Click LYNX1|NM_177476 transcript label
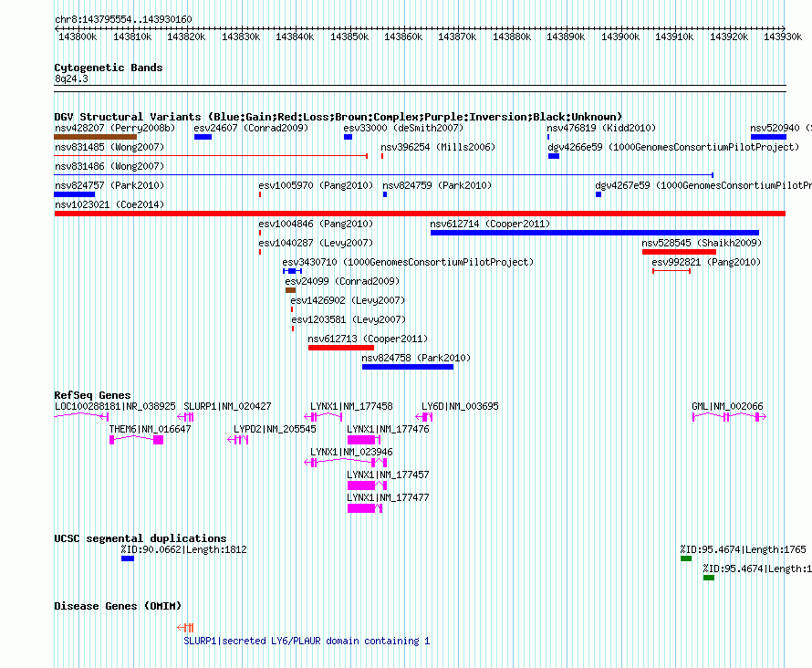Image resolution: width=812 pixels, height=668 pixels. 388,429
